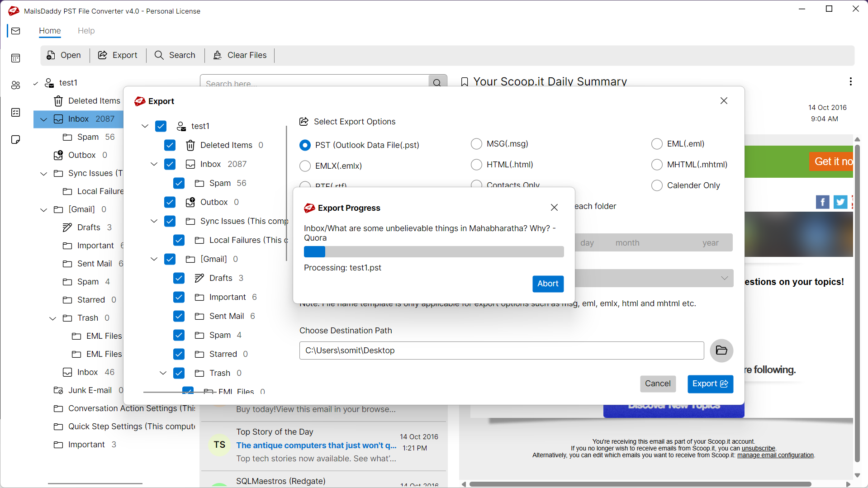
Task: Click the unsubscribe link in email
Action: tap(759, 449)
